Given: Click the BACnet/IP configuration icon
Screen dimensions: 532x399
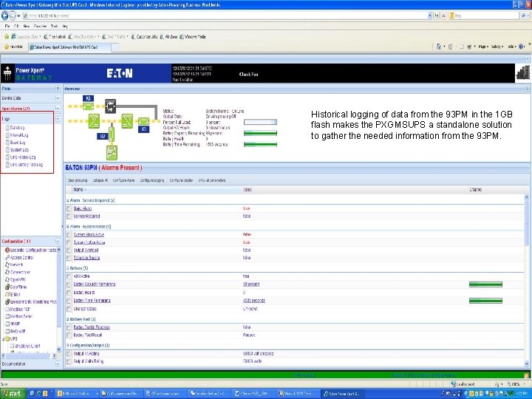Looking at the screenshot, I should pyautogui.click(x=7, y=331).
